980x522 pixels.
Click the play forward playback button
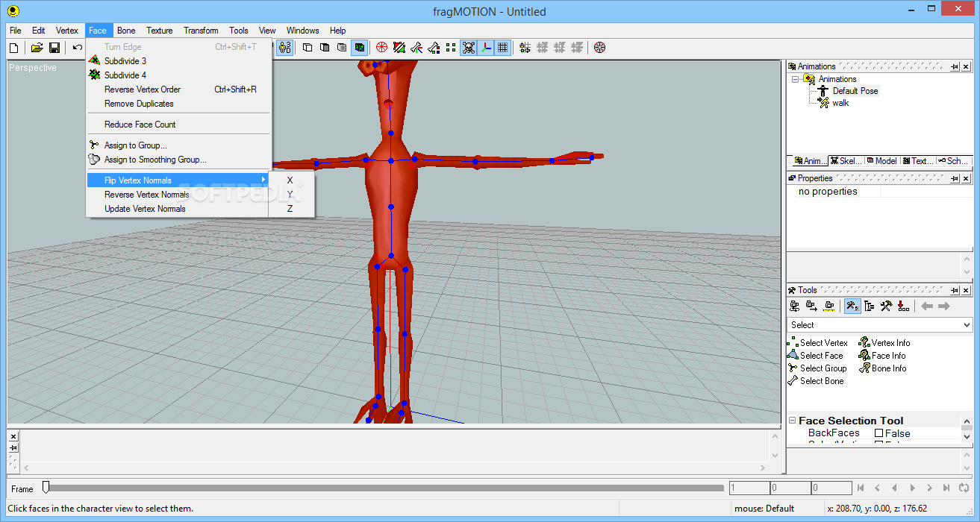[x=912, y=488]
